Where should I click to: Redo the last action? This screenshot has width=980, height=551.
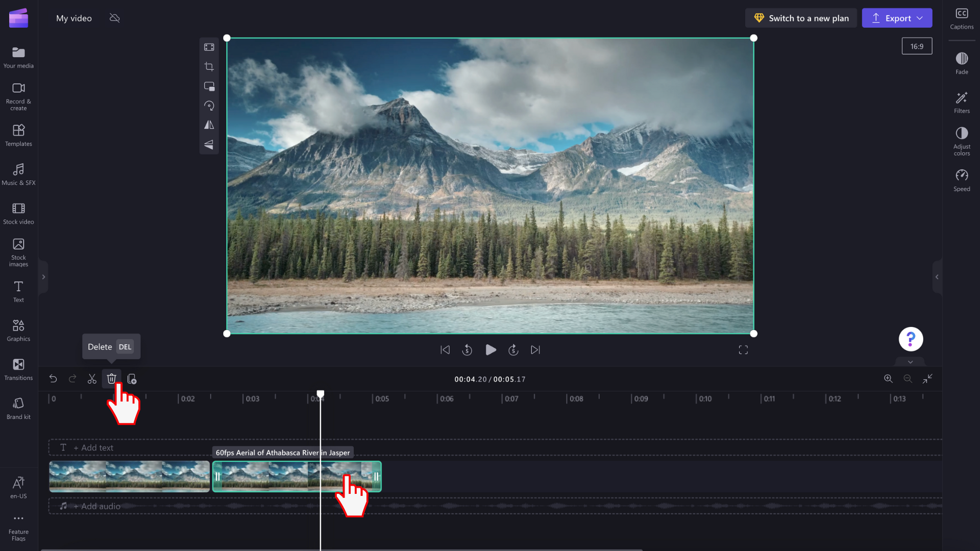click(x=72, y=379)
